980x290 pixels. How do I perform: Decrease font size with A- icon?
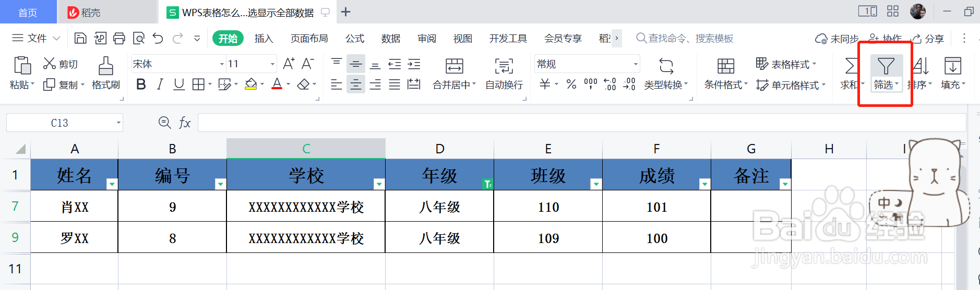308,64
